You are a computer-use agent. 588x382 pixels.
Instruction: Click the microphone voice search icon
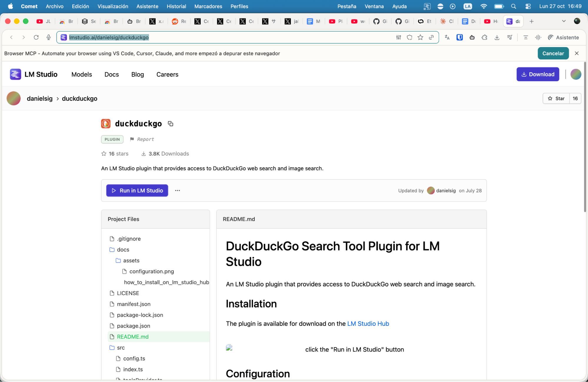(x=49, y=37)
